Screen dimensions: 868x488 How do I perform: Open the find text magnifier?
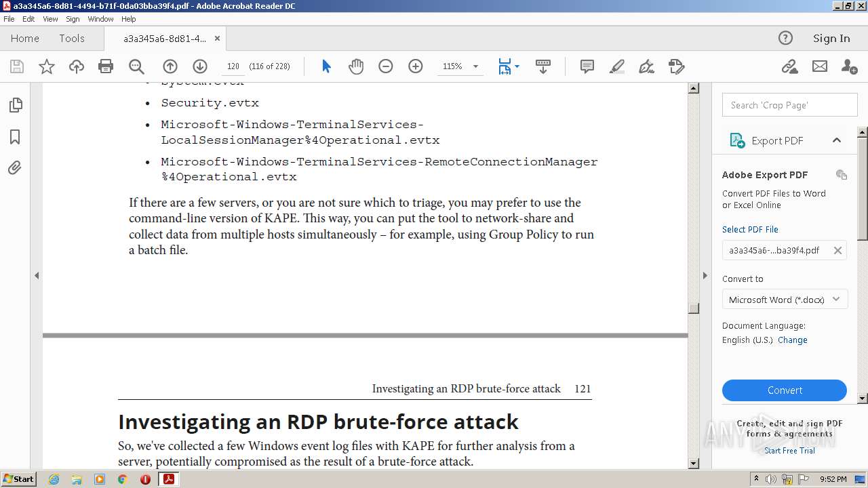[x=136, y=66]
